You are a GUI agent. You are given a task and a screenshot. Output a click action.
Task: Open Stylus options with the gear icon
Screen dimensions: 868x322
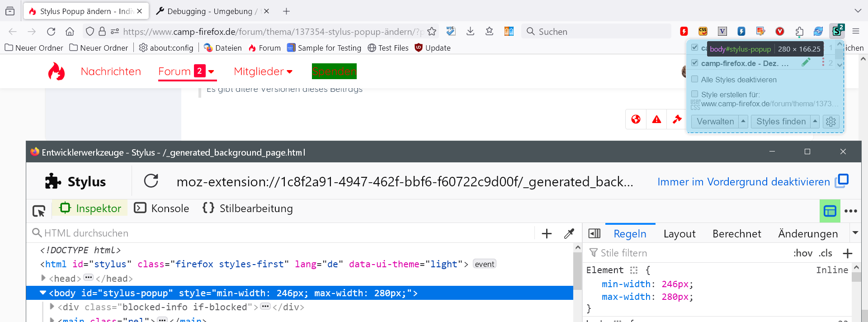830,122
